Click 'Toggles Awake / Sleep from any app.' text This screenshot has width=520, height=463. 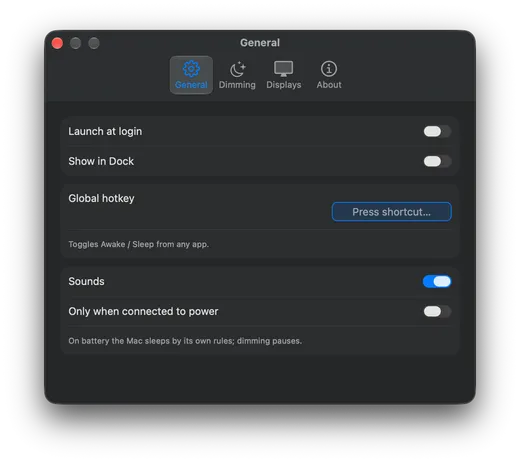(139, 244)
